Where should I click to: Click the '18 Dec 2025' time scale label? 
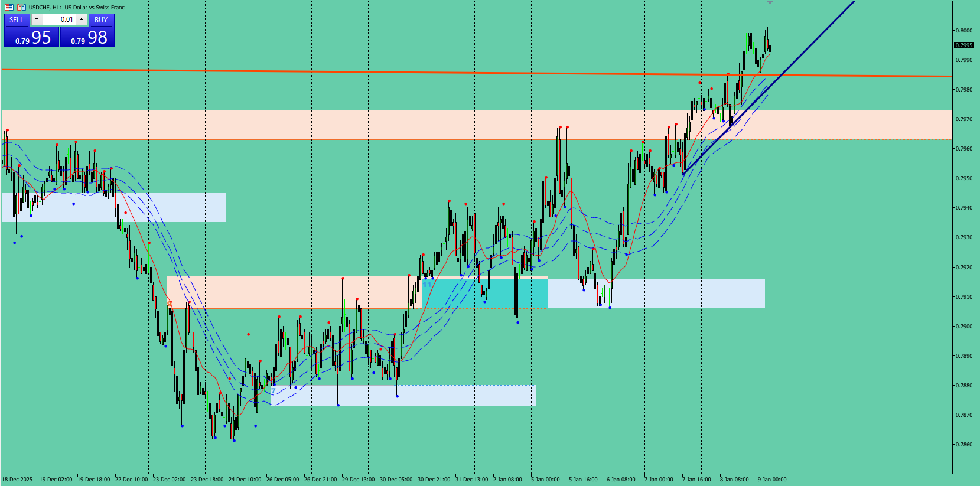(x=18, y=480)
